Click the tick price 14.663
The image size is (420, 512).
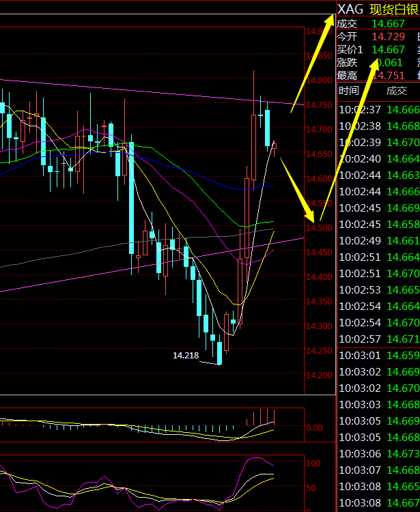tap(403, 175)
